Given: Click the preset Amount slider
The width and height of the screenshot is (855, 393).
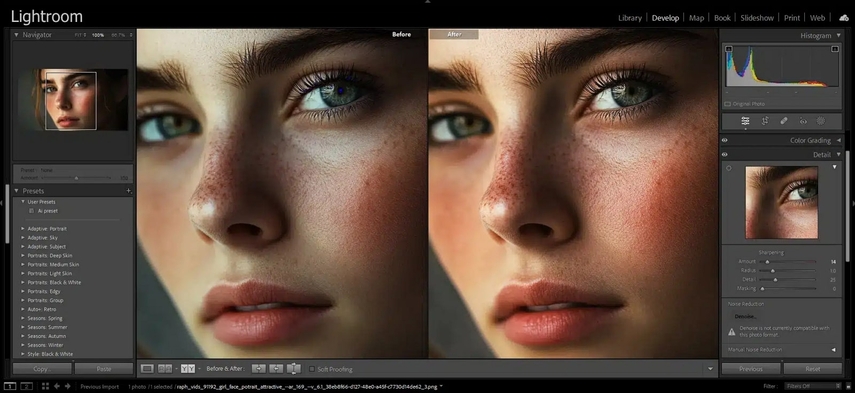Looking at the screenshot, I should click(x=76, y=178).
